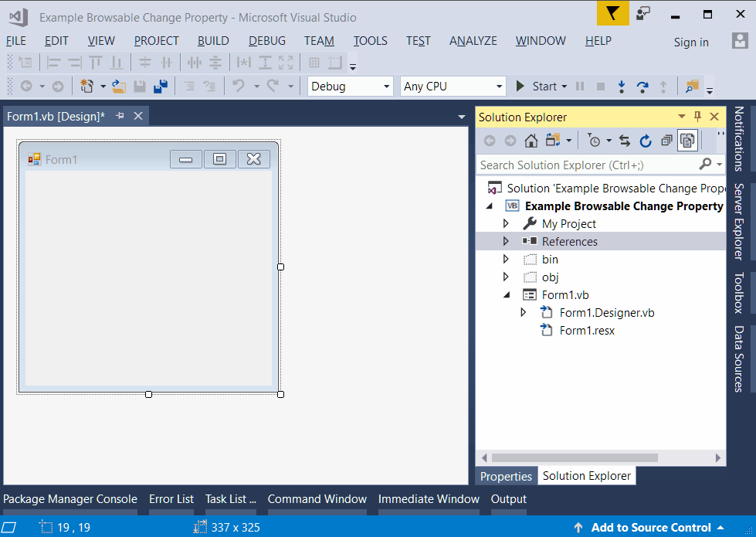Screen dimensions: 756x537
Task: Click the Refresh icon in Solution Explorer
Action: coord(645,141)
